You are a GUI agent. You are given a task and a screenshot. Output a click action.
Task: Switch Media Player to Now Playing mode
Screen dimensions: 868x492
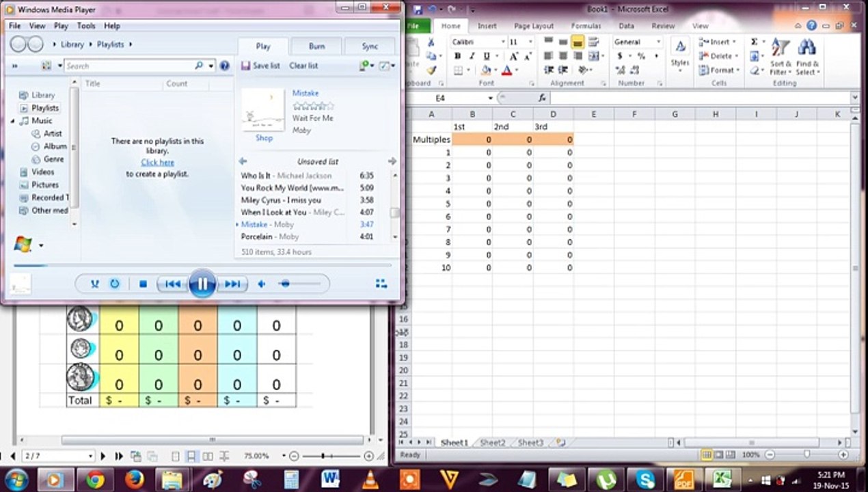381,284
